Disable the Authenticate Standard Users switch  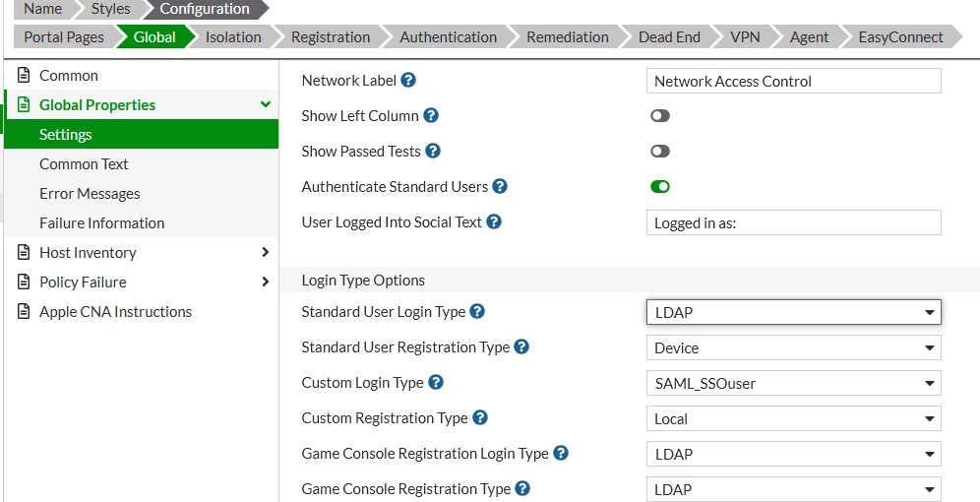[x=660, y=186]
